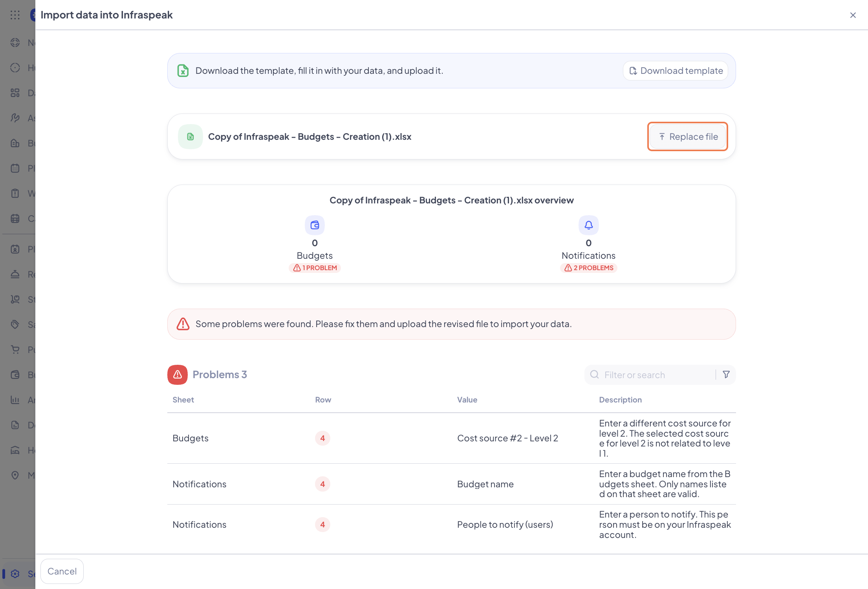Image resolution: width=868 pixels, height=589 pixels.
Task: Close the import dialog with X
Action: coord(853,15)
